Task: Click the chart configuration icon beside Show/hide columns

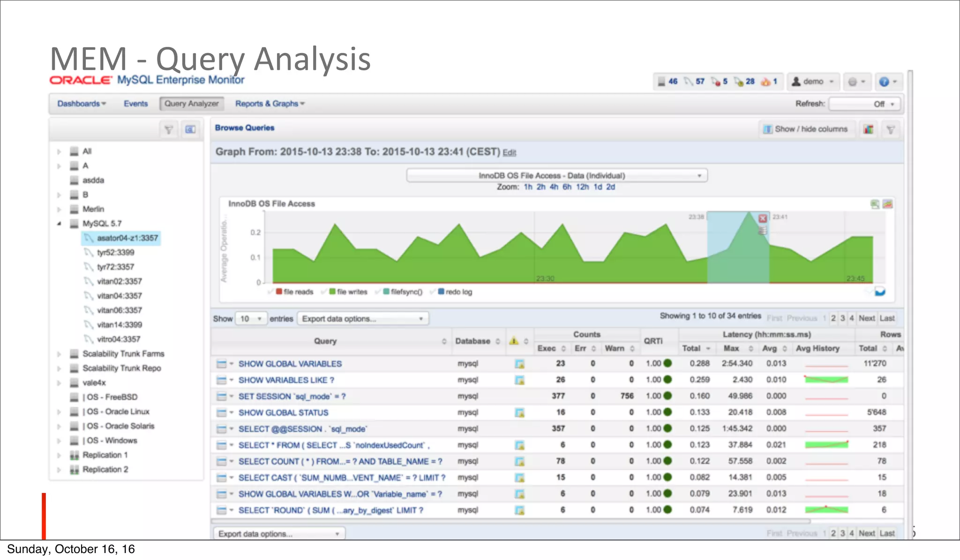Action: pyautogui.click(x=869, y=129)
